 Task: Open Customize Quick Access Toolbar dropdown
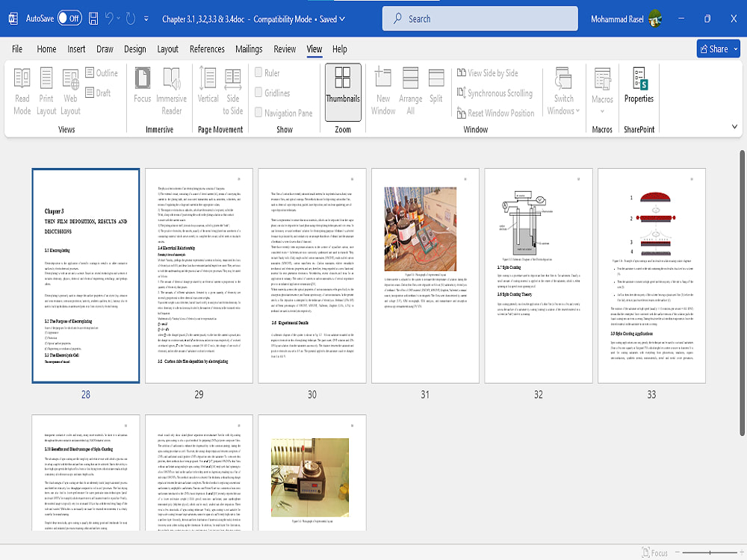(146, 19)
